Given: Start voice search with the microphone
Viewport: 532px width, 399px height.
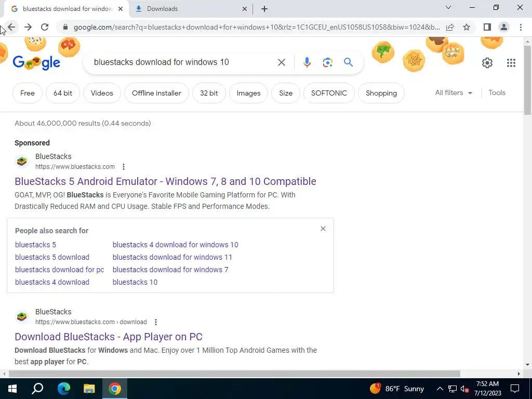Looking at the screenshot, I should [307, 62].
